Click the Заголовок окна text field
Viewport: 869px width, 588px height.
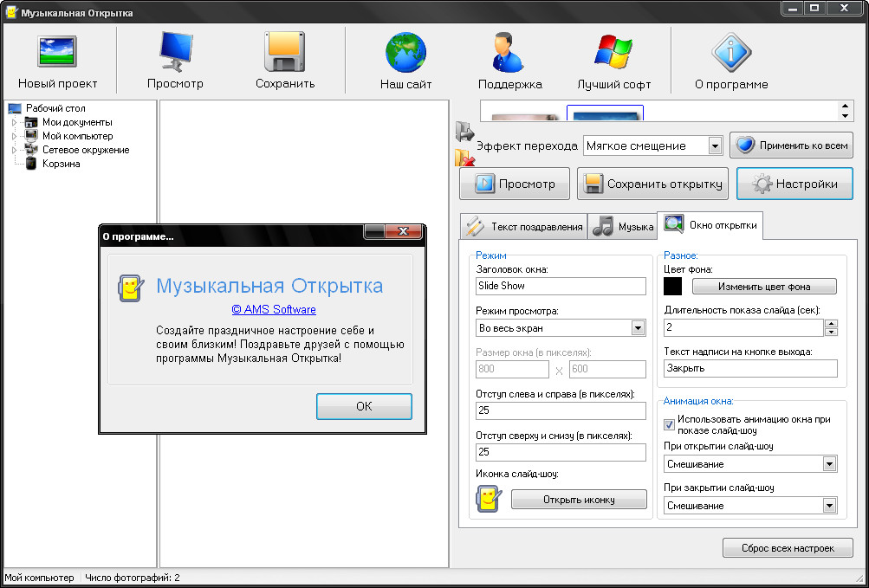tap(561, 286)
